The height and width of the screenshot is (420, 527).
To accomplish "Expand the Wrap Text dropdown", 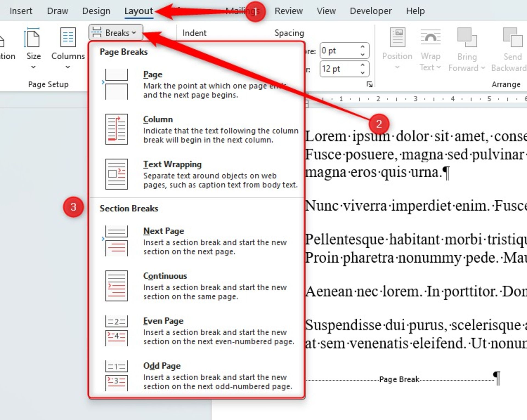I will click(x=438, y=67).
